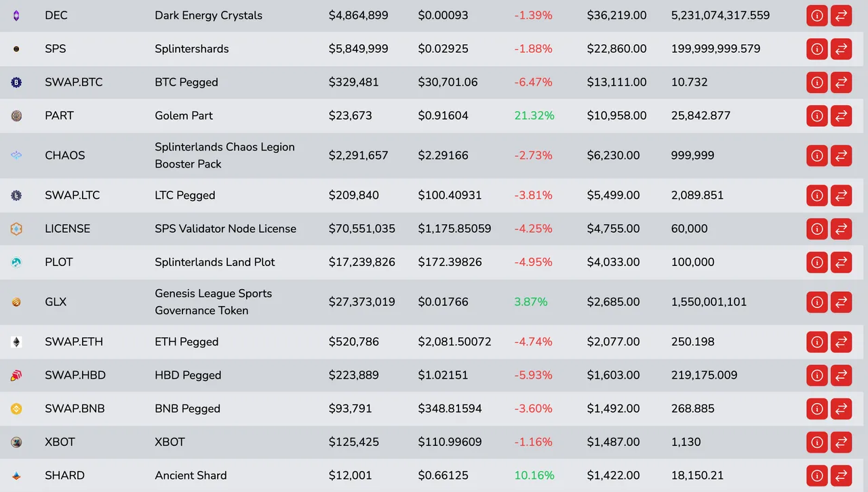Image resolution: width=868 pixels, height=492 pixels.
Task: Swap the LTC Pegged token
Action: pos(841,195)
